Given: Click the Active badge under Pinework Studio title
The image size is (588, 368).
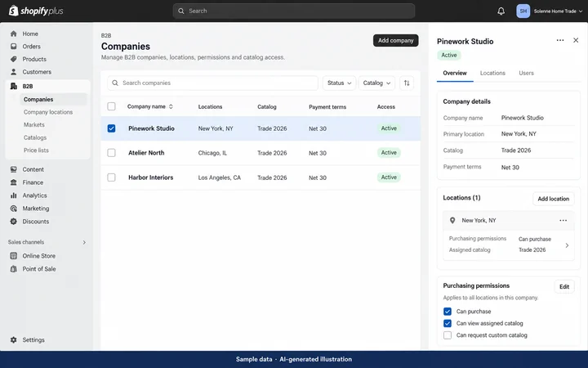Looking at the screenshot, I should (x=449, y=56).
